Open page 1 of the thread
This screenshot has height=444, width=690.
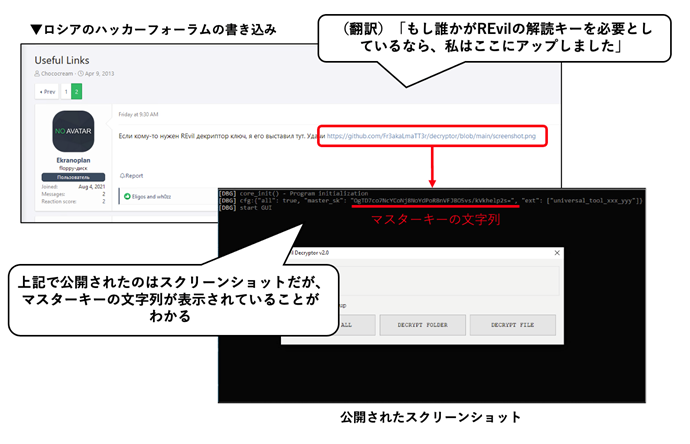[x=66, y=91]
